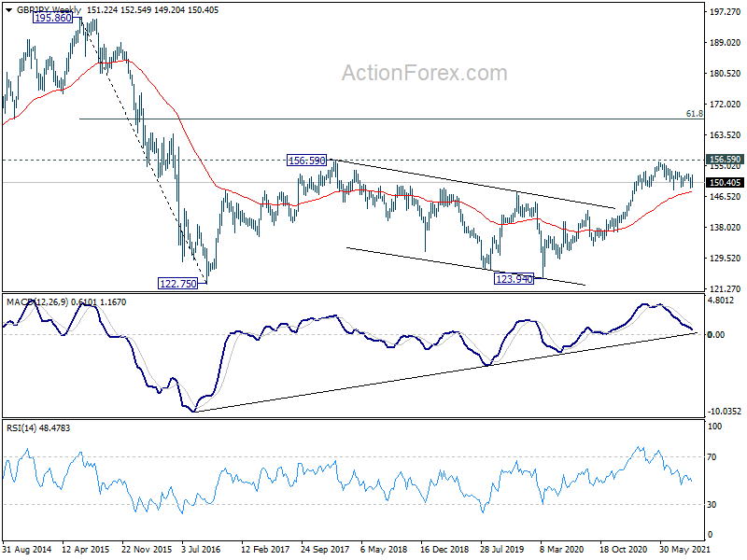Image resolution: width=747 pixels, height=560 pixels.
Task: Click the GBPJPY Weekly chart title
Action: pos(49,9)
